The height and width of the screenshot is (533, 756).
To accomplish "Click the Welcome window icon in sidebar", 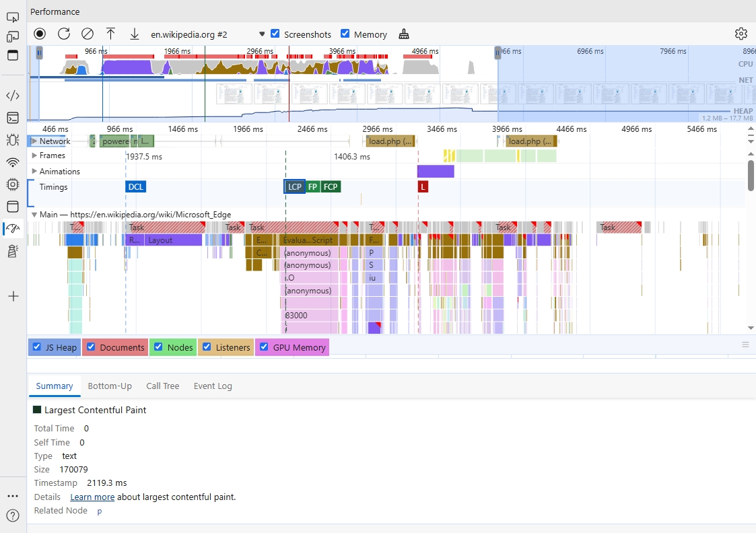I will click(x=13, y=55).
